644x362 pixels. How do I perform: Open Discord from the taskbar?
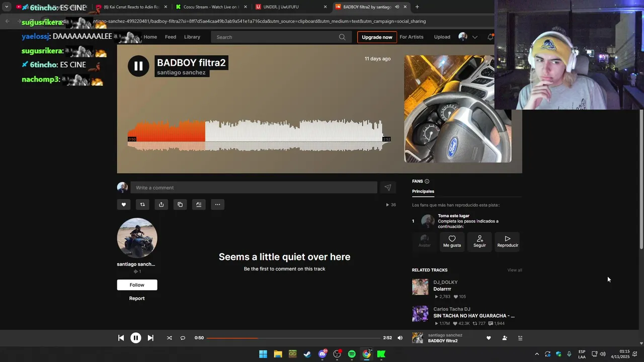pyautogui.click(x=323, y=354)
